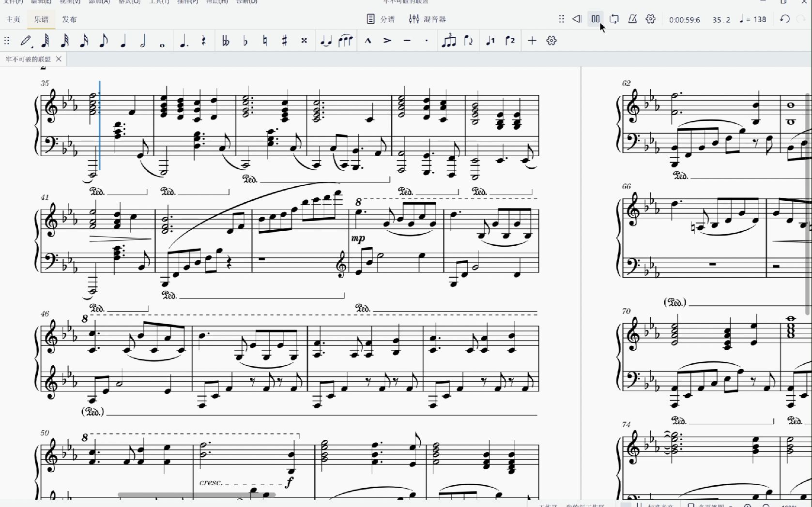Add a tenuto articulation

point(407,41)
